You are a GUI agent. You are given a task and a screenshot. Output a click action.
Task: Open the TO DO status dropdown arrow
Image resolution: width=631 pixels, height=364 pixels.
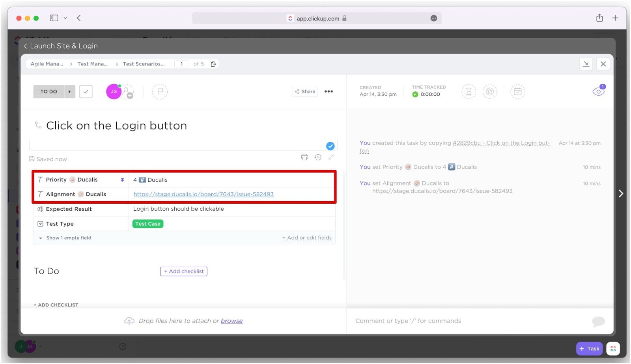tap(69, 91)
